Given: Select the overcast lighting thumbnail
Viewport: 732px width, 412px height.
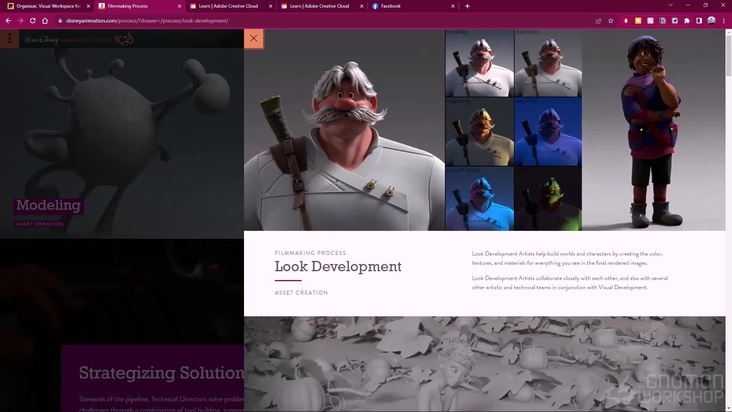Looking at the screenshot, I should click(548, 64).
